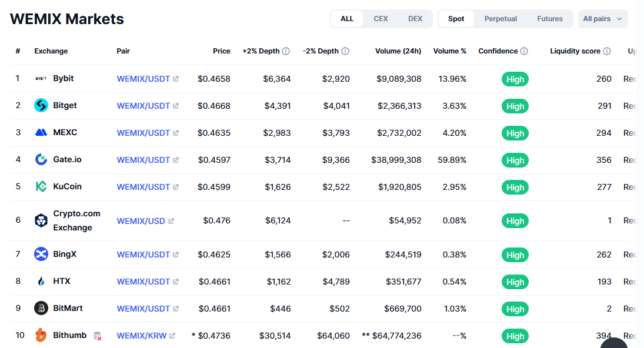Viewport: 644px width, 348px height.
Task: Show info for +2% Depth column
Action: pos(286,51)
